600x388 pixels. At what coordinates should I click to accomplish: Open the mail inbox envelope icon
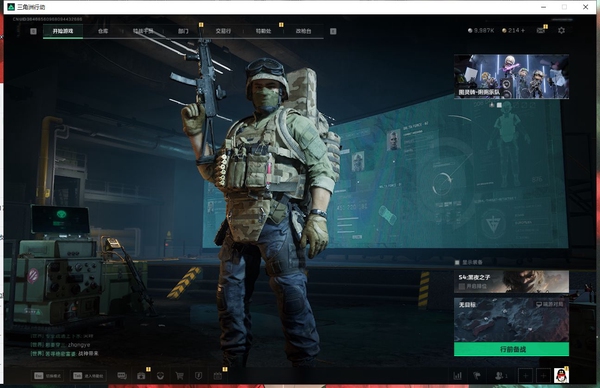pyautogui.click(x=541, y=30)
